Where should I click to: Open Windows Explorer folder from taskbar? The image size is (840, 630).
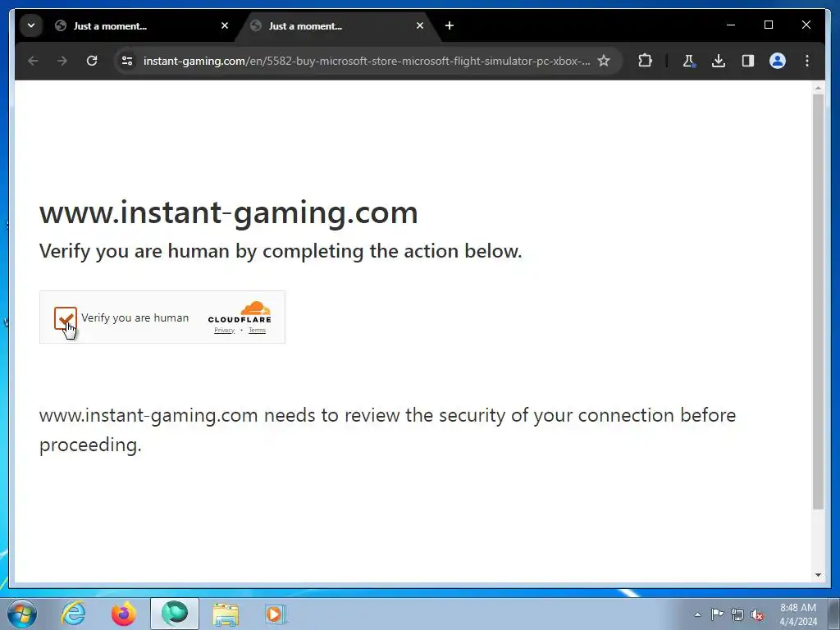coord(226,614)
